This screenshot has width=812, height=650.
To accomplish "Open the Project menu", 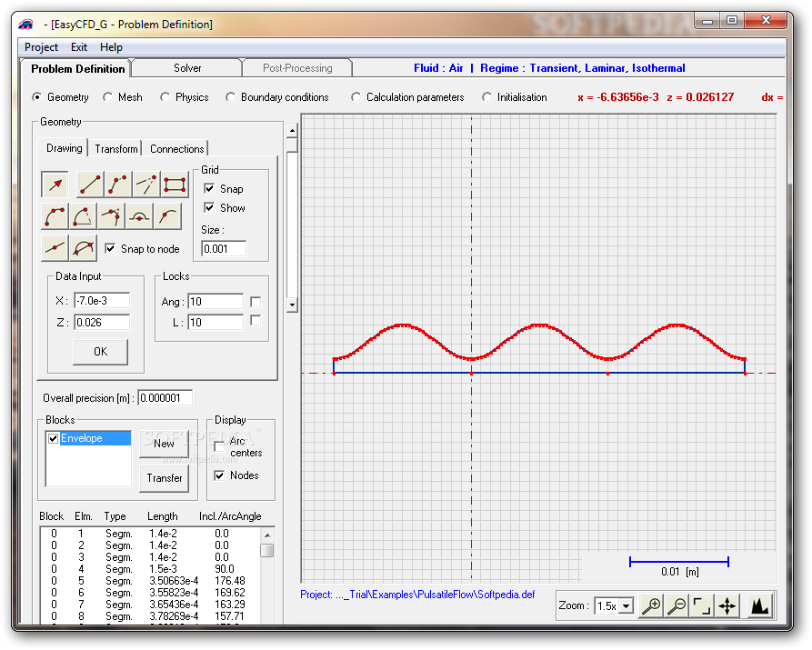I will [x=41, y=47].
